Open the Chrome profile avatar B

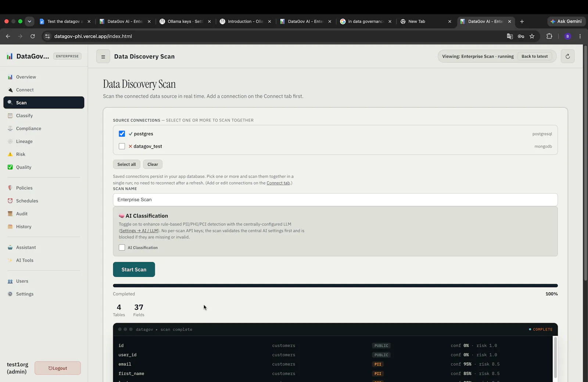(x=567, y=36)
